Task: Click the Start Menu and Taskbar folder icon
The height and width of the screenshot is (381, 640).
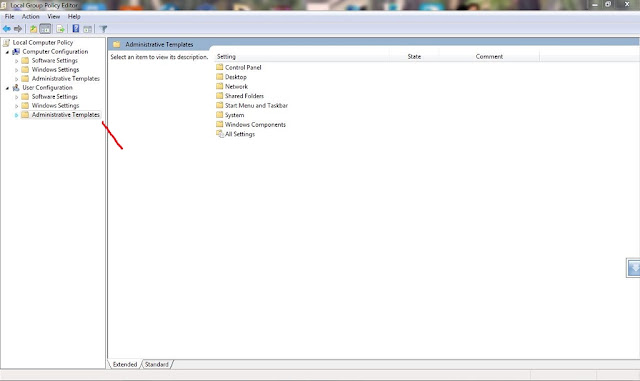Action: [x=220, y=105]
